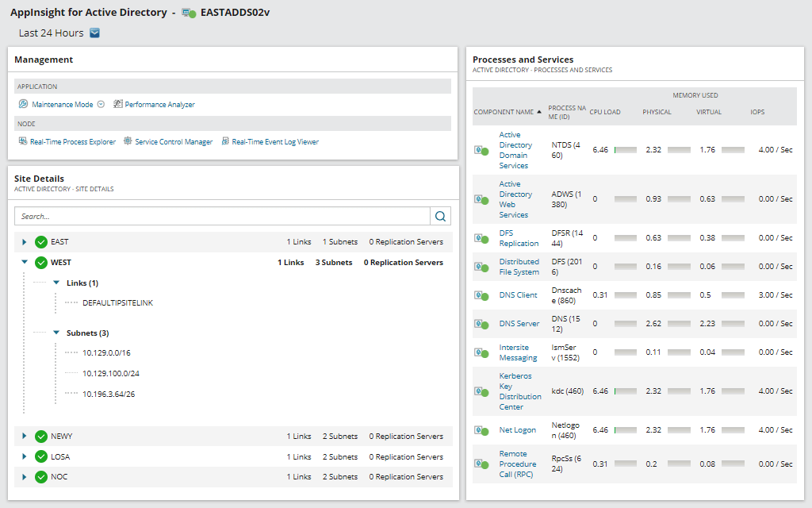Click the Maintenance Mode wrench icon

[x=22, y=104]
